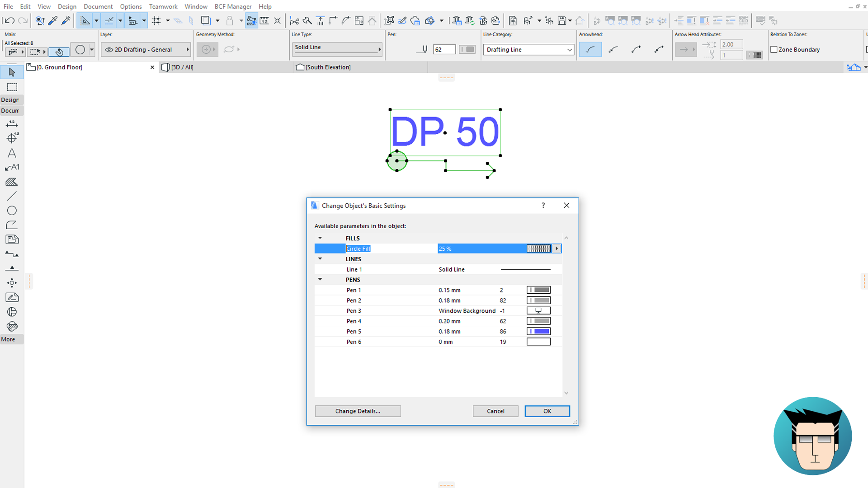Select the Label tool
The width and height of the screenshot is (868, 488).
click(x=12, y=168)
